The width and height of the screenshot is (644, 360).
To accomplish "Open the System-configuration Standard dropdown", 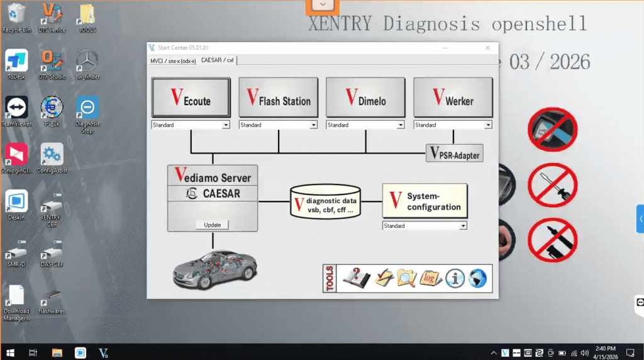I will 463,226.
